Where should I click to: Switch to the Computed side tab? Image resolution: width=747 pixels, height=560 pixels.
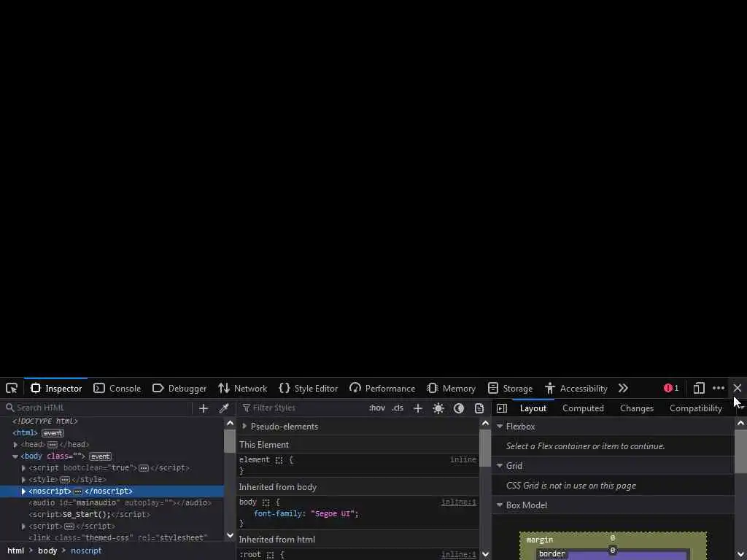click(x=583, y=408)
